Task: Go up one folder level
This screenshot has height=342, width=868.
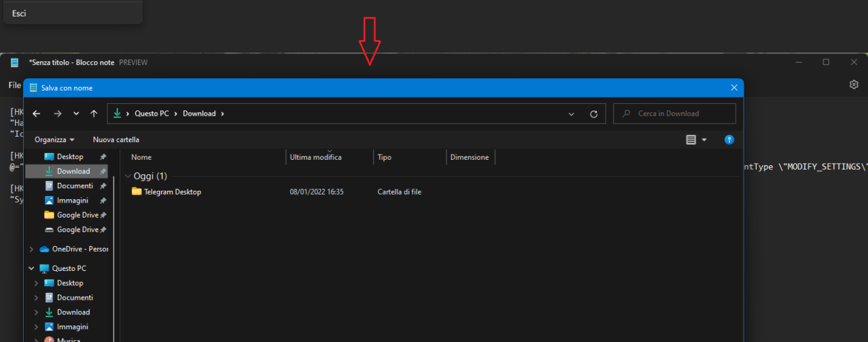Action: 94,114
